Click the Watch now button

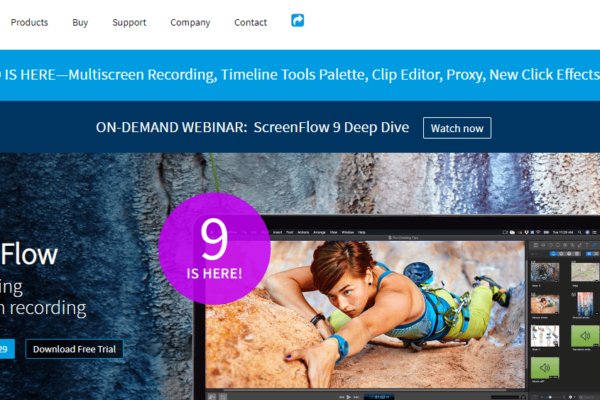pos(457,128)
